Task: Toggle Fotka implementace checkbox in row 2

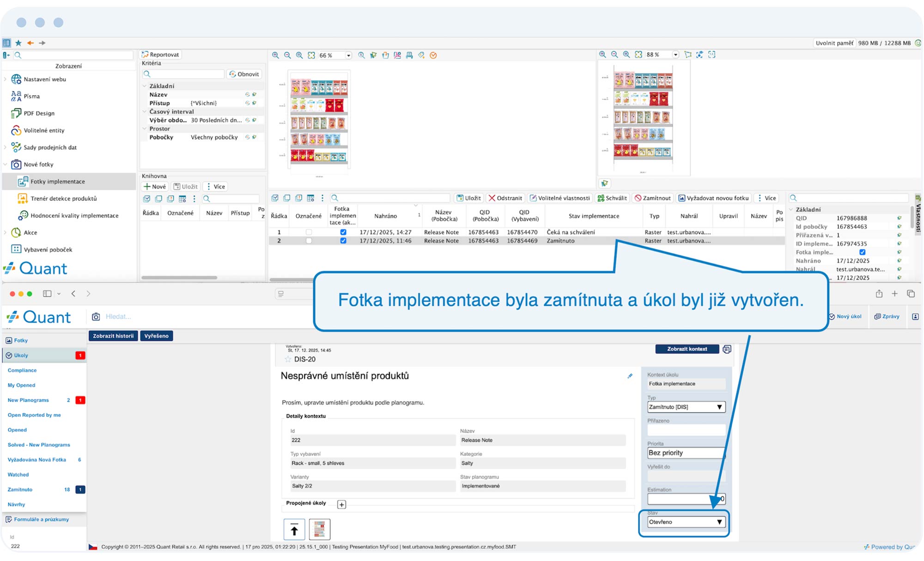Action: [343, 241]
